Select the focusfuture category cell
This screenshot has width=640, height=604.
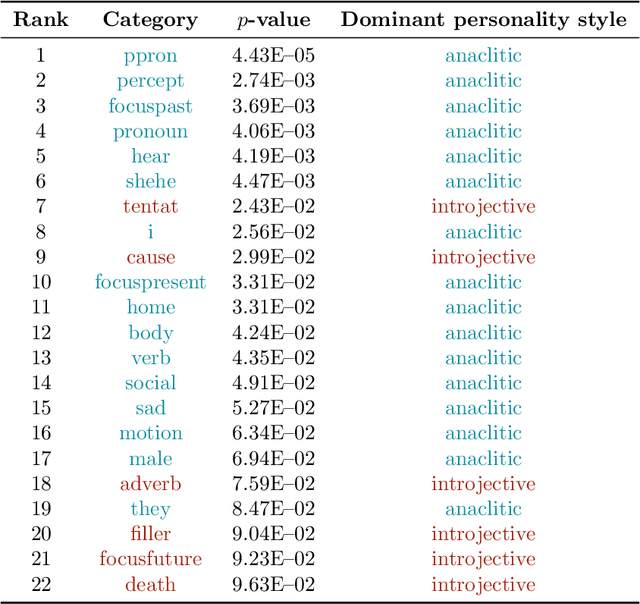click(x=150, y=559)
